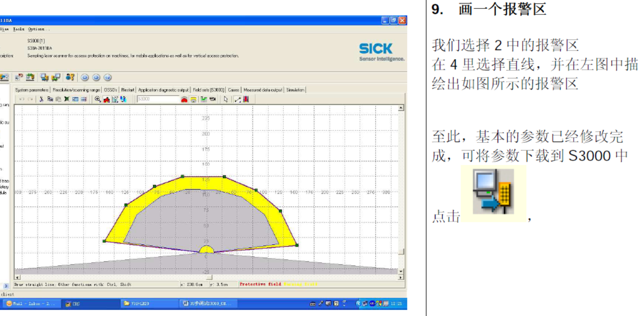Screen dimensions: 644x316
Task: Click the Copy icon in field toolbar
Action: 50,99
